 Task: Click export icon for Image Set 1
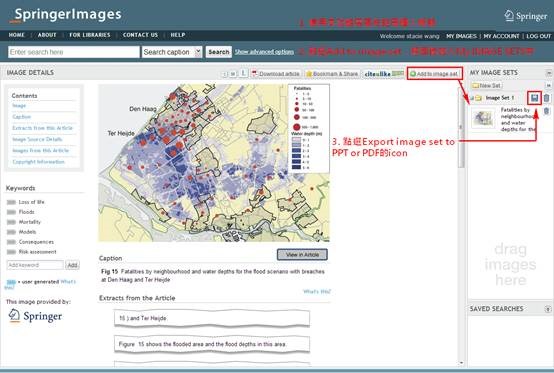pos(535,98)
